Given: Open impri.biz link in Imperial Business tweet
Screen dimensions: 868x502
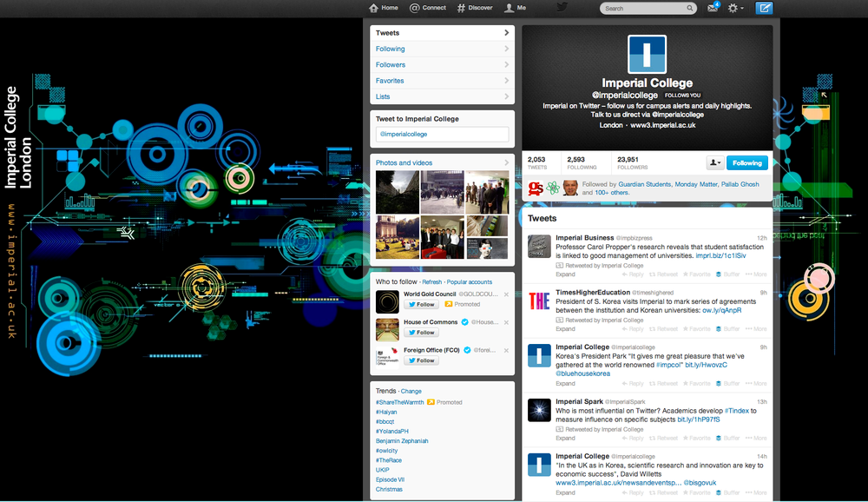Looking at the screenshot, I should [720, 256].
